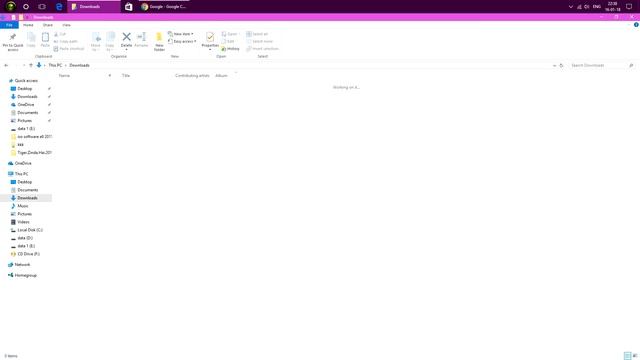This screenshot has width=640, height=360.
Task: Sort by Contributing artists column header
Action: click(192, 76)
